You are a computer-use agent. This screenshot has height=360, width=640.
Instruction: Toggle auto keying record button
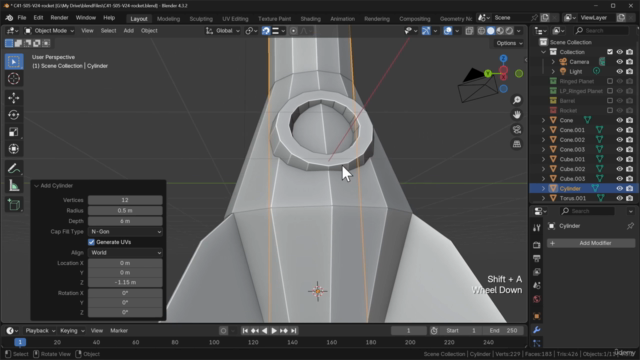pos(223,331)
